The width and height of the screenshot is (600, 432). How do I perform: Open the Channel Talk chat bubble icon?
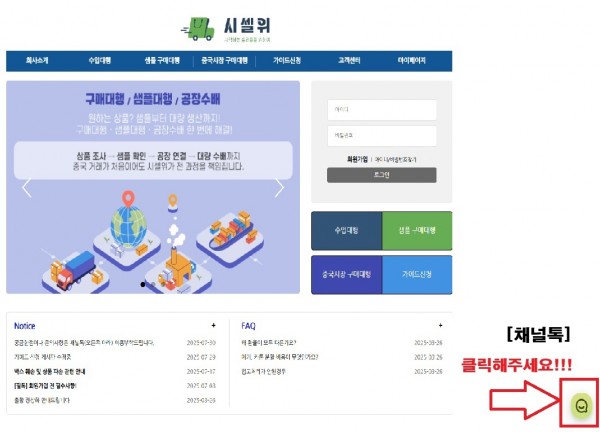click(x=581, y=406)
